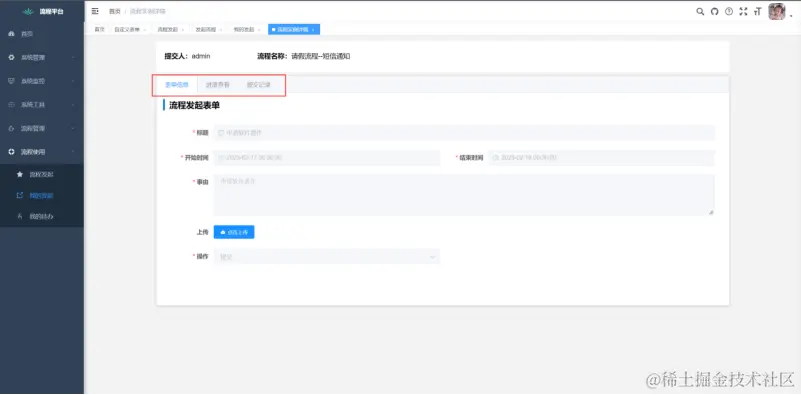
Task: Open the 操作 dropdown showing 提交
Action: [x=326, y=257]
